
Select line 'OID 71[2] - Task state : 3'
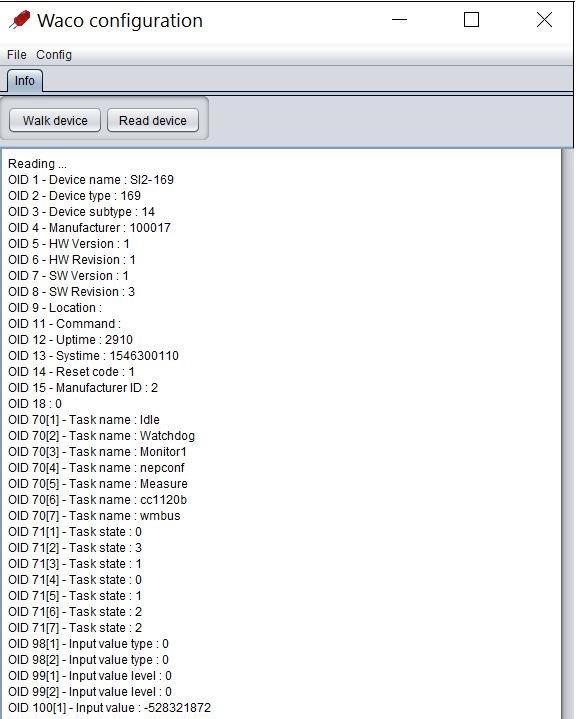[75, 548]
